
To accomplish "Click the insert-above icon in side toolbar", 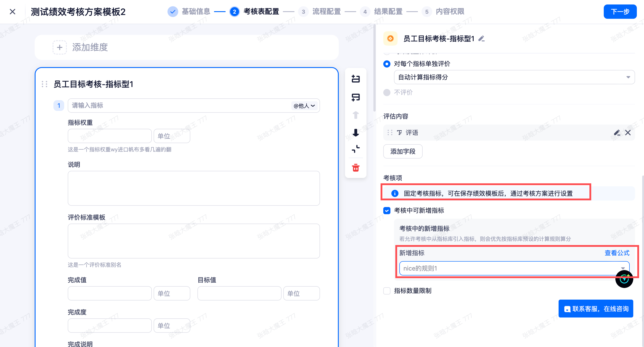I will click(x=356, y=79).
